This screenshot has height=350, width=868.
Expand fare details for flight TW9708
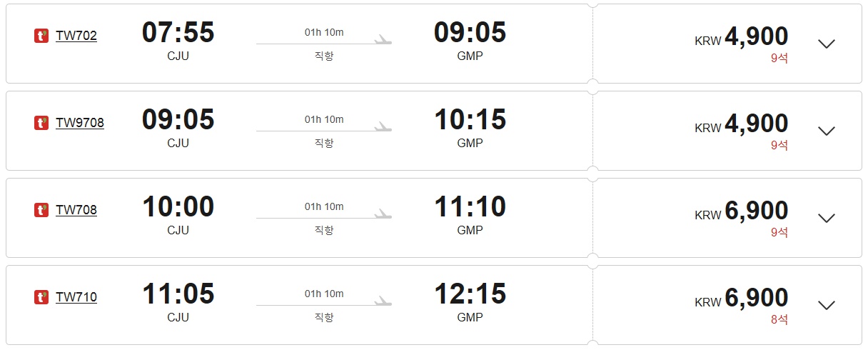826,131
